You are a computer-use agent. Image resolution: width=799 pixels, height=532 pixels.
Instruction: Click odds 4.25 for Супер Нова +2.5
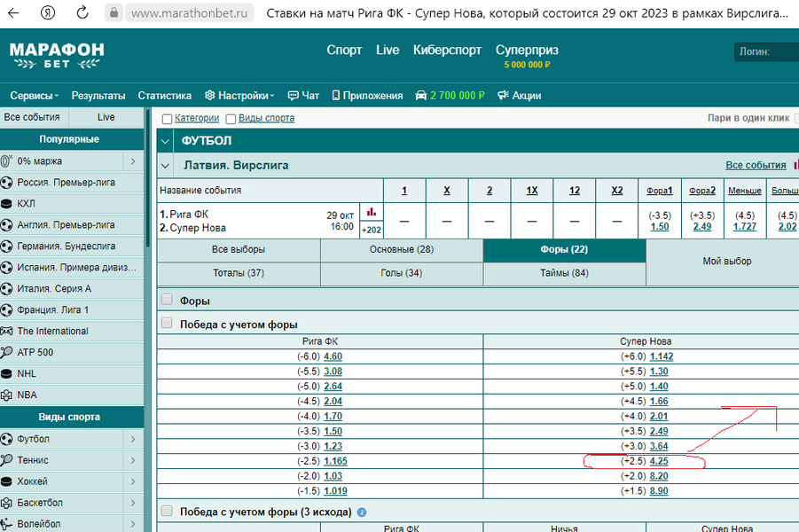click(658, 461)
